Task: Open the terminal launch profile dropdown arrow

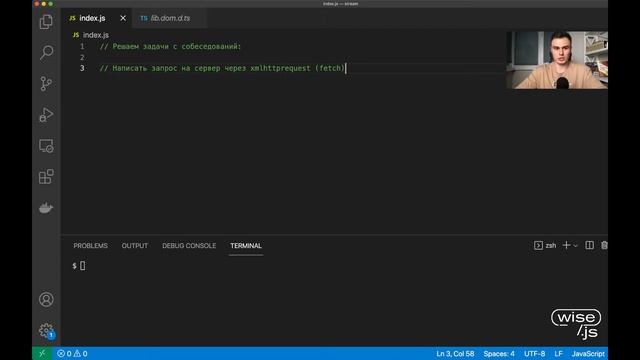Action: (x=576, y=246)
